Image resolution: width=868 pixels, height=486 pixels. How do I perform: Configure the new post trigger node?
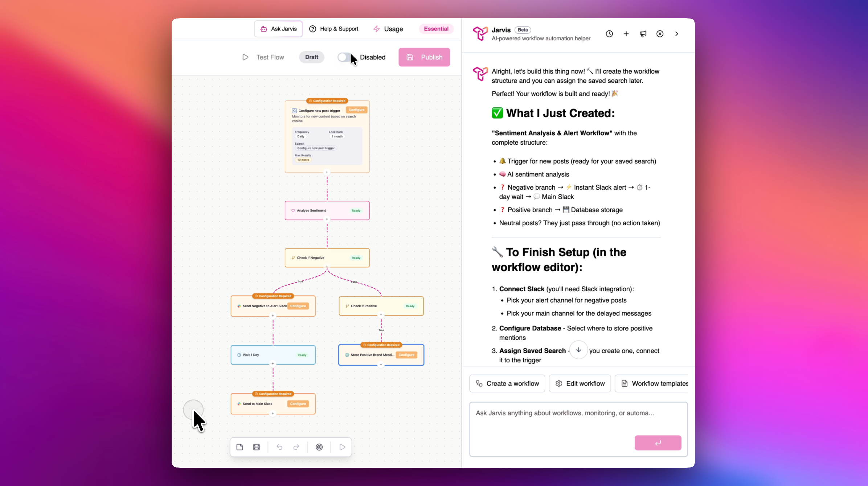pyautogui.click(x=356, y=110)
